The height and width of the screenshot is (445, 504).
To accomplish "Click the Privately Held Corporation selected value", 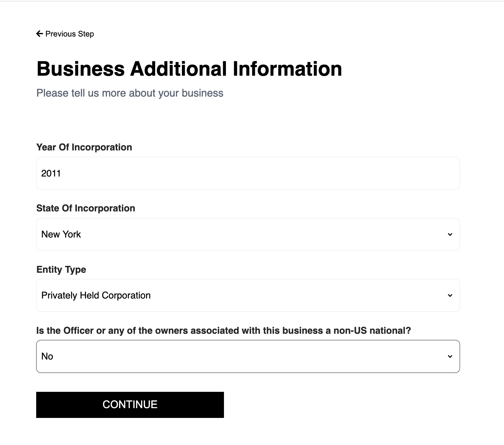I will coord(96,295).
